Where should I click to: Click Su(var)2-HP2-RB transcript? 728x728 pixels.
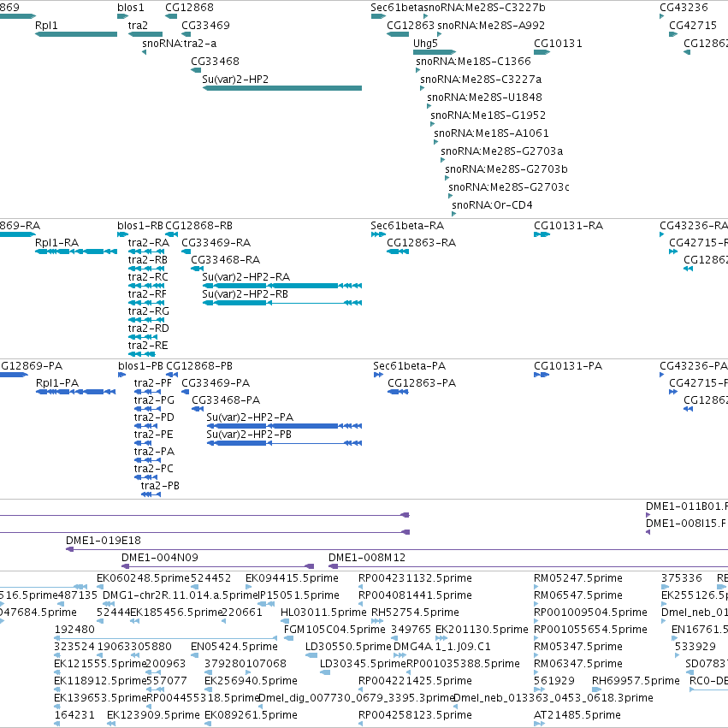point(282,303)
